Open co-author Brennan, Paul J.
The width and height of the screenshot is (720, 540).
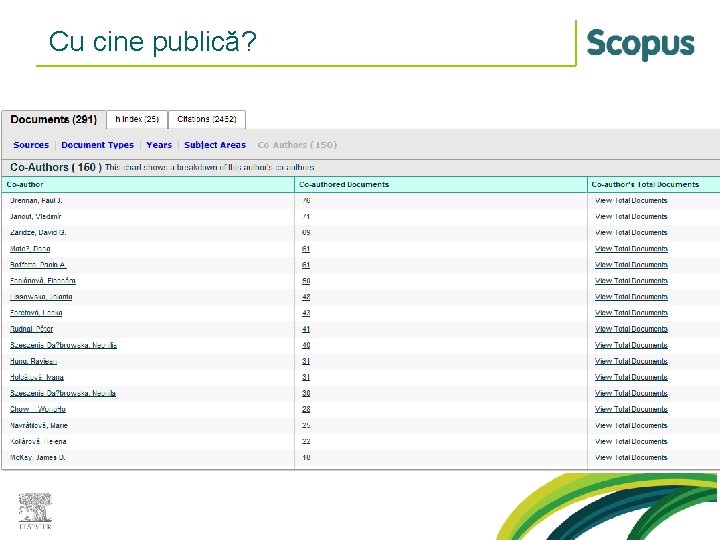click(x=36, y=201)
